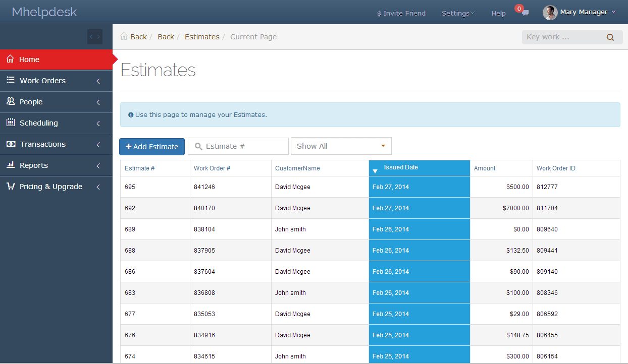Viewport: 628px width, 364px height.
Task: Open Scheduling using its calendar icon
Action: coord(10,123)
